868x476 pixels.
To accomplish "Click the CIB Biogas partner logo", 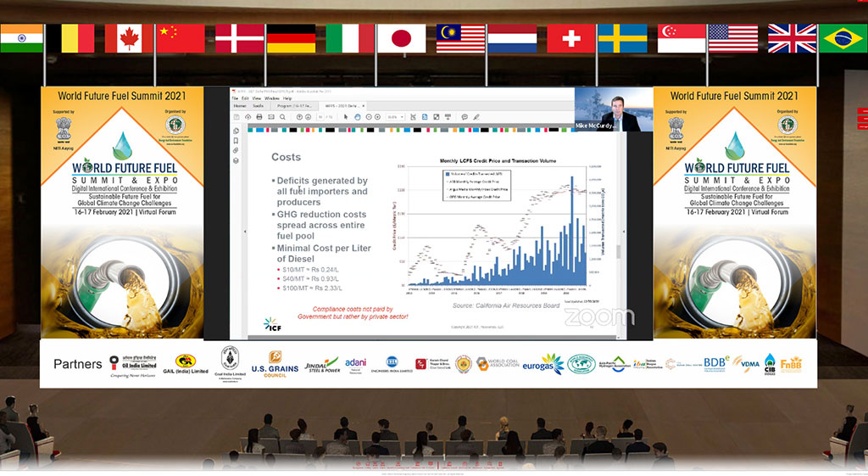I will pos(770,364).
